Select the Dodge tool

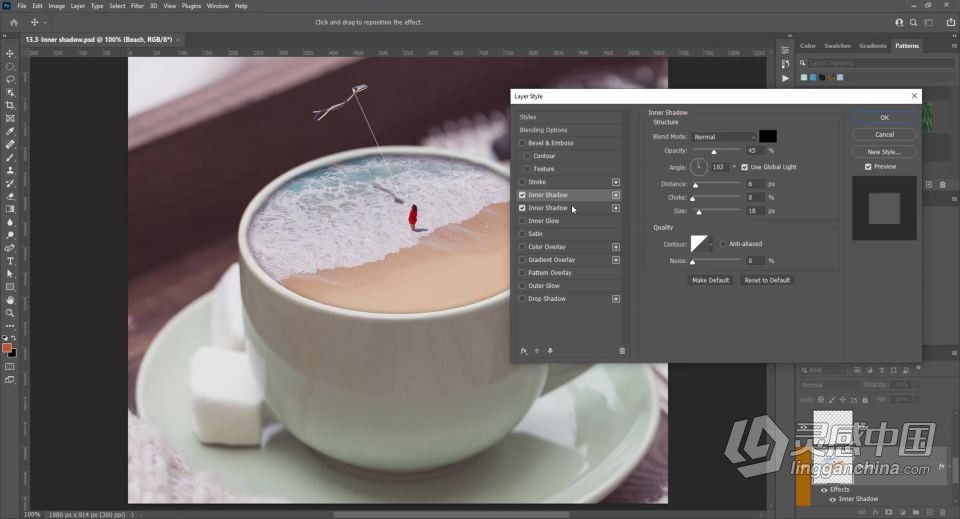click(10, 235)
